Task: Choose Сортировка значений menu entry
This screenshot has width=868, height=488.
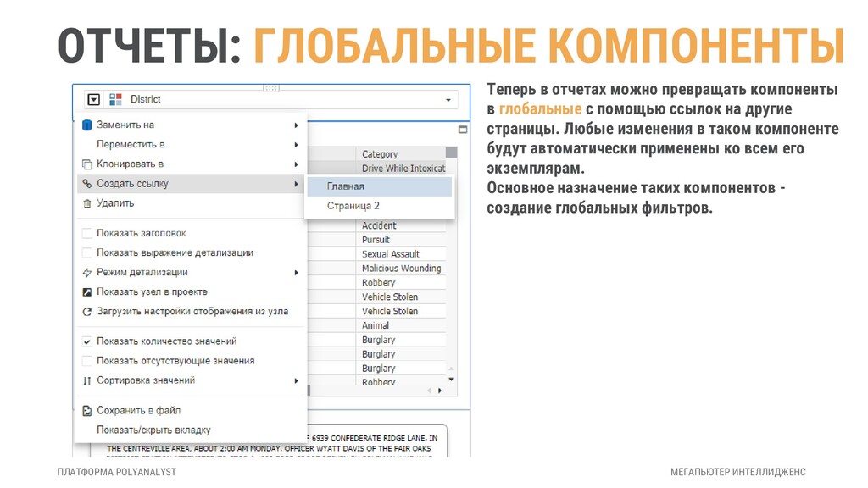Action: pyautogui.click(x=191, y=380)
